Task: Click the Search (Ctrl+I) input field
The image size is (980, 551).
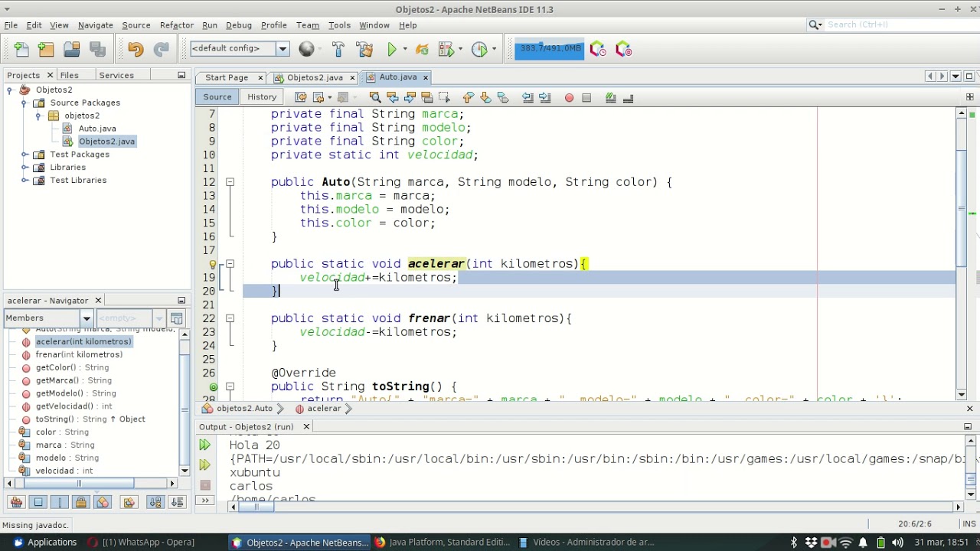Action: click(892, 24)
